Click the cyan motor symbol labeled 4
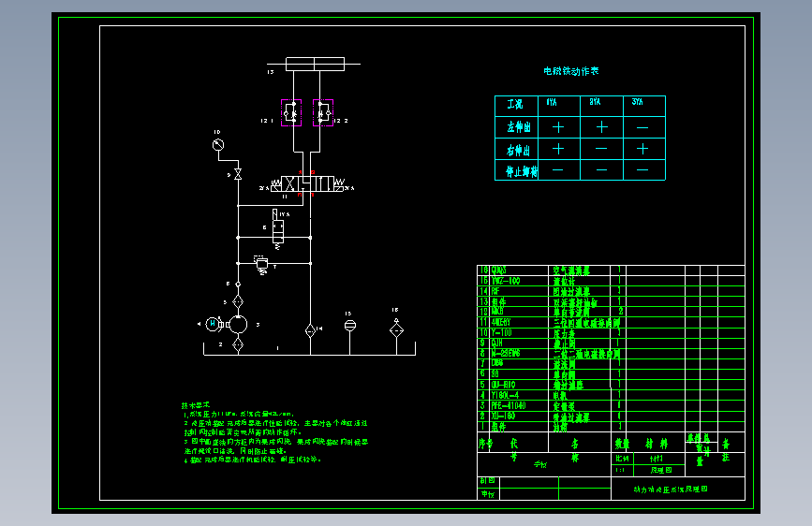Viewport: 812px width, 526px height. pyautogui.click(x=213, y=324)
